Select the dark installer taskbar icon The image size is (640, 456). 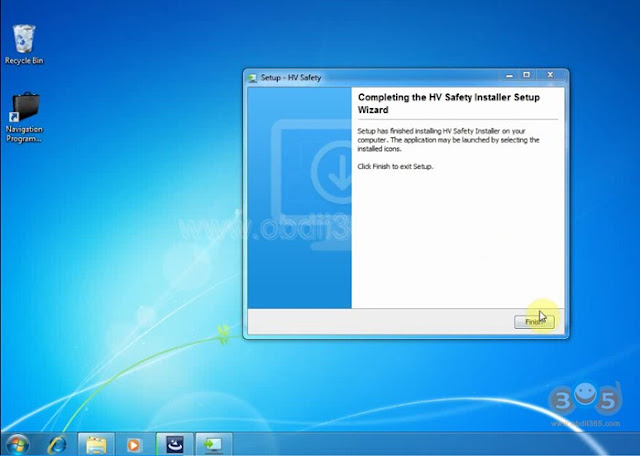click(x=175, y=445)
